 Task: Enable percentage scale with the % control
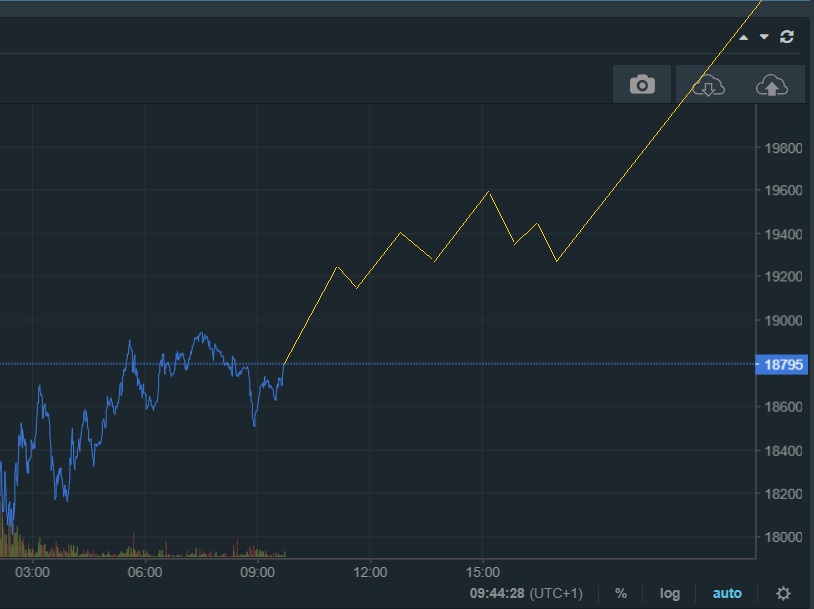click(620, 592)
